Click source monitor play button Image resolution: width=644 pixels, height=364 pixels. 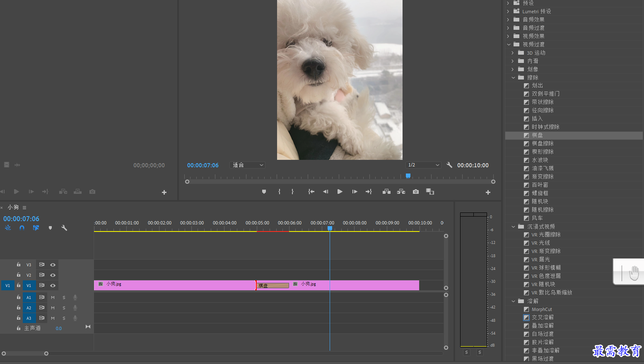pos(17,192)
